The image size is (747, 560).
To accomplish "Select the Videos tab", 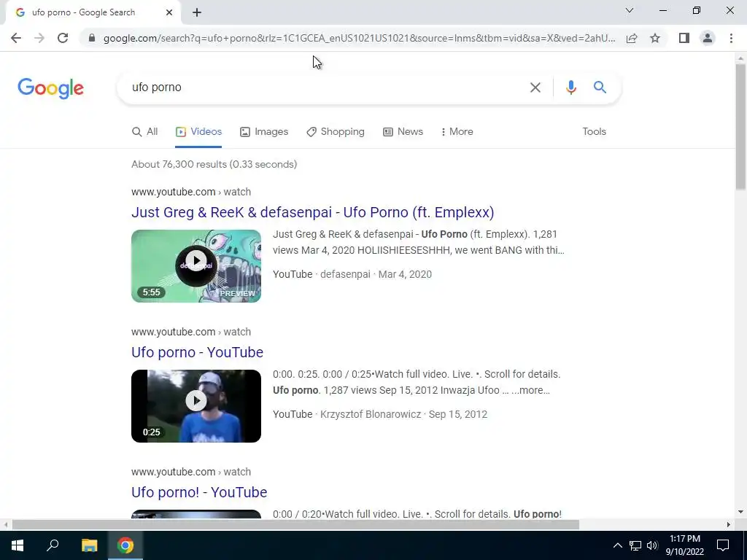I will [198, 132].
